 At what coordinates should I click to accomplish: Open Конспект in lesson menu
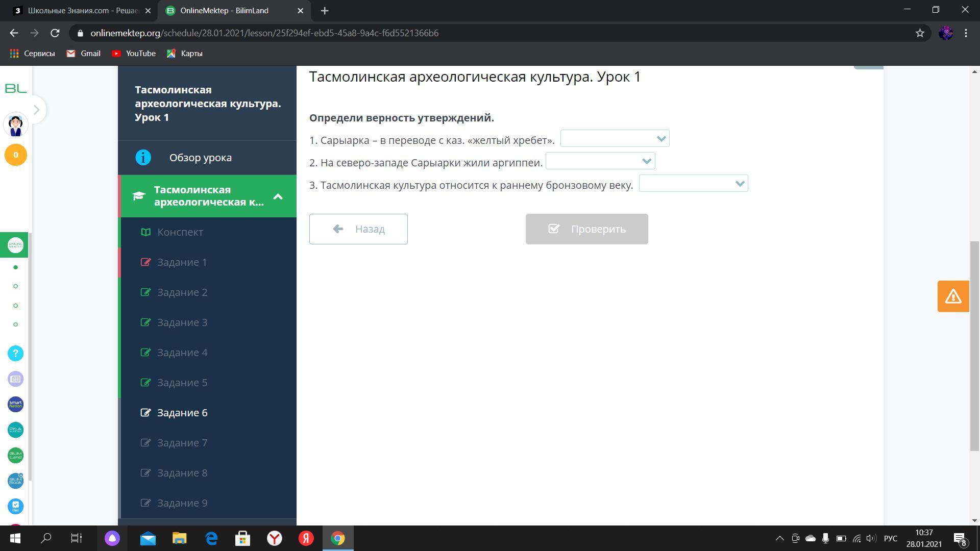coord(180,232)
